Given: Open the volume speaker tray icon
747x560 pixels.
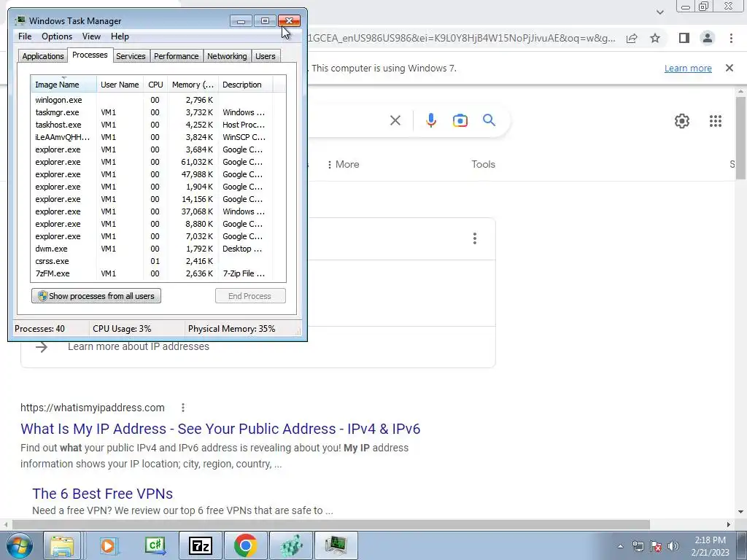Looking at the screenshot, I should [x=673, y=547].
